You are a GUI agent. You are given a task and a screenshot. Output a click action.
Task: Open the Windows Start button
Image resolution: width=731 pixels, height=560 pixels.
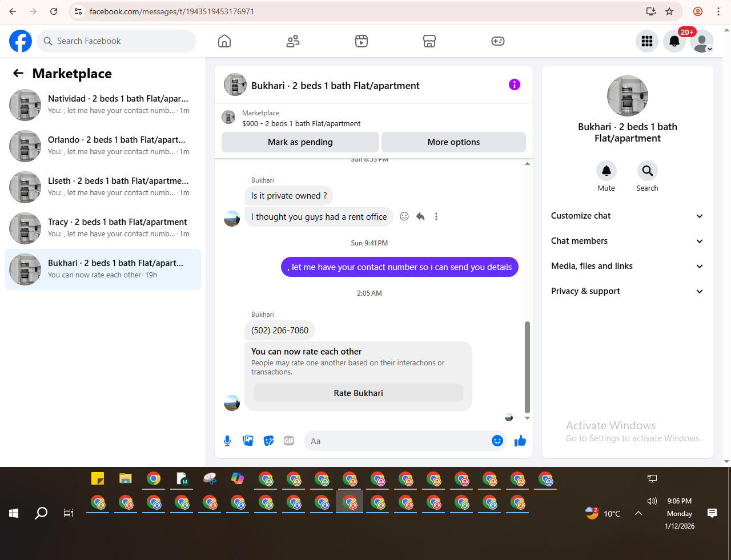[14, 513]
